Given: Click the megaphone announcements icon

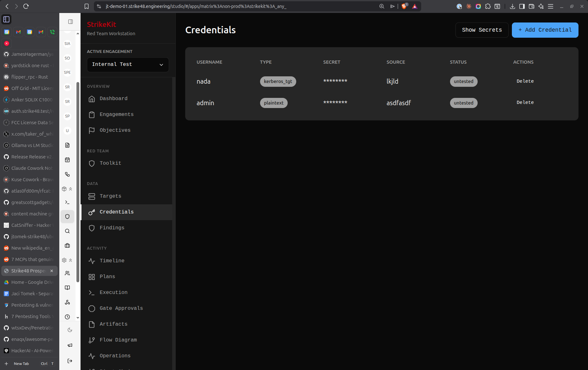Looking at the screenshot, I should (x=70, y=345).
